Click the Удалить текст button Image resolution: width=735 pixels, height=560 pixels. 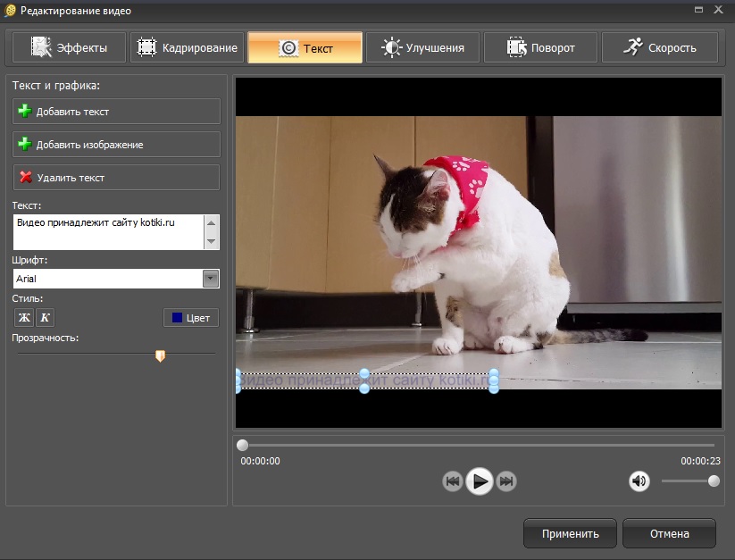(x=116, y=178)
